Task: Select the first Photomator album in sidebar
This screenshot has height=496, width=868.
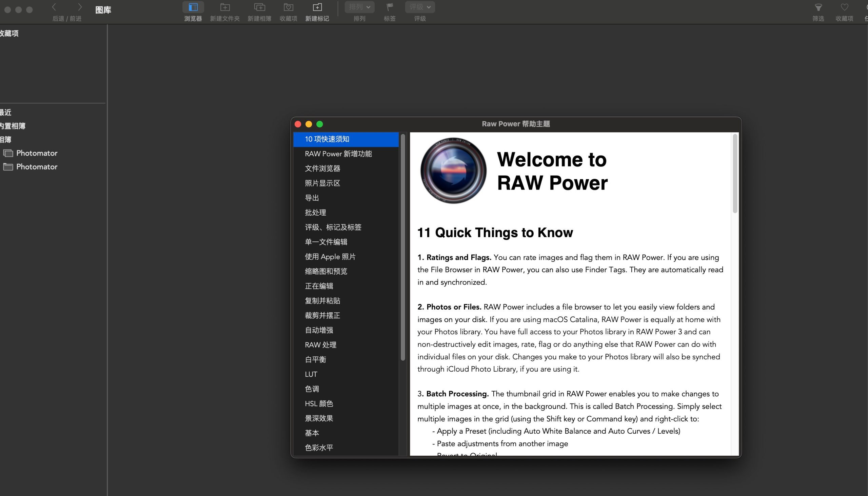Action: (37, 153)
